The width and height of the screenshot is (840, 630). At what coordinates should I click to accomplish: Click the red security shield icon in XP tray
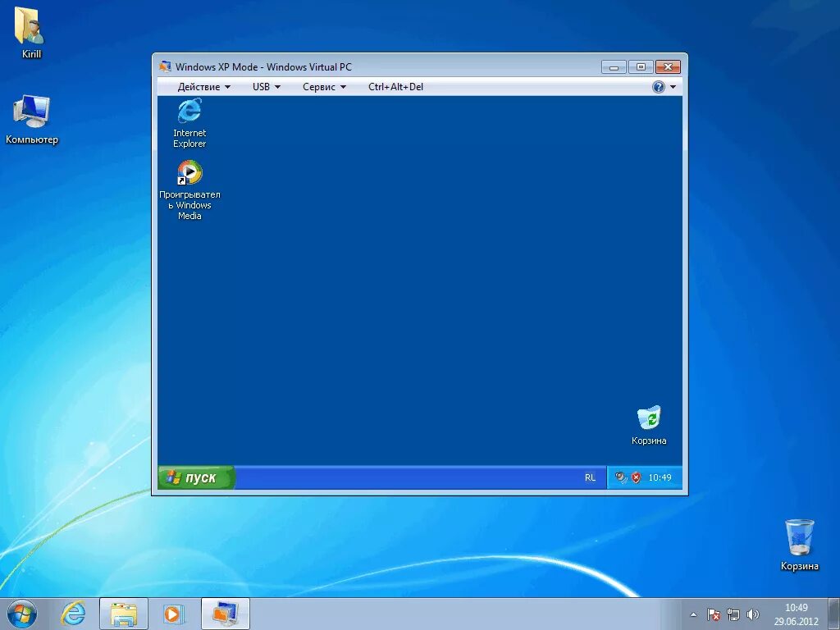636,477
